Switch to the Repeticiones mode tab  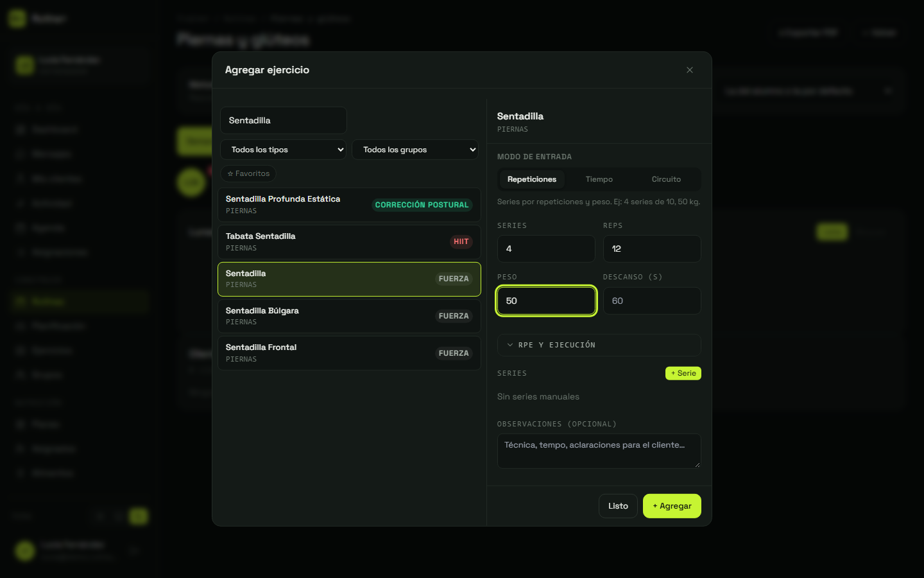pyautogui.click(x=532, y=179)
